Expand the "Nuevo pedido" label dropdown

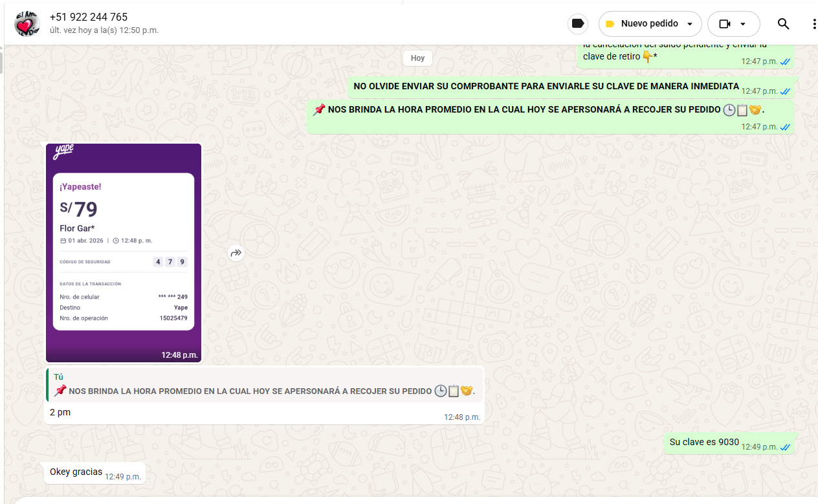click(690, 24)
